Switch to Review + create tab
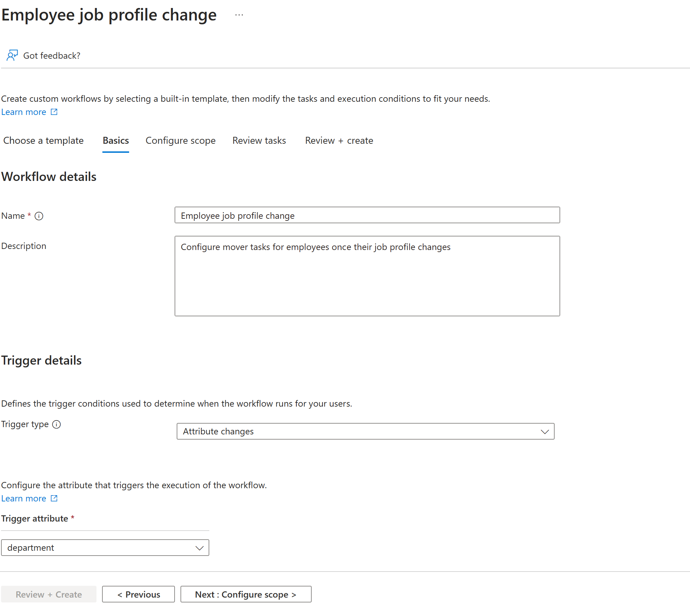690x616 pixels. pyautogui.click(x=338, y=141)
